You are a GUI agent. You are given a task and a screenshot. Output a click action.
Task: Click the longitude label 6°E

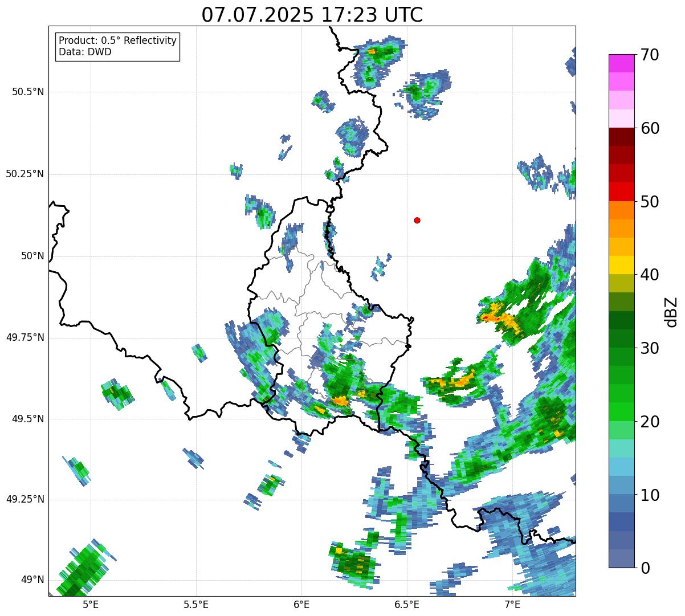(301, 604)
